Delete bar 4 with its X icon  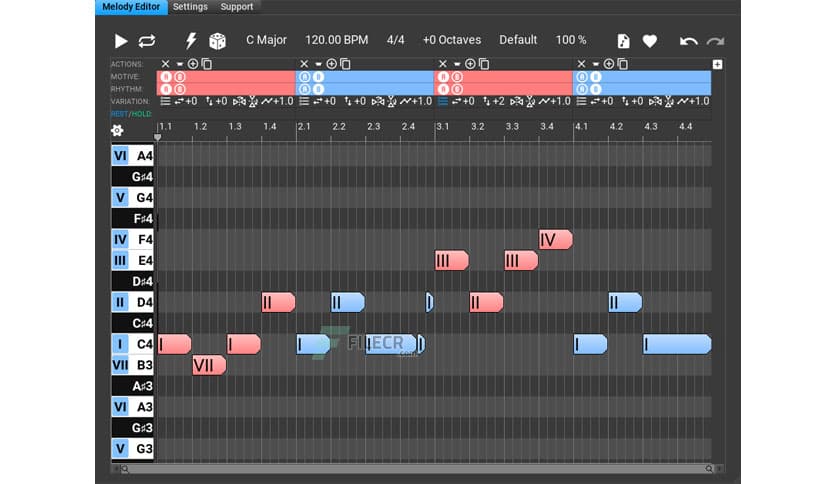(x=581, y=64)
